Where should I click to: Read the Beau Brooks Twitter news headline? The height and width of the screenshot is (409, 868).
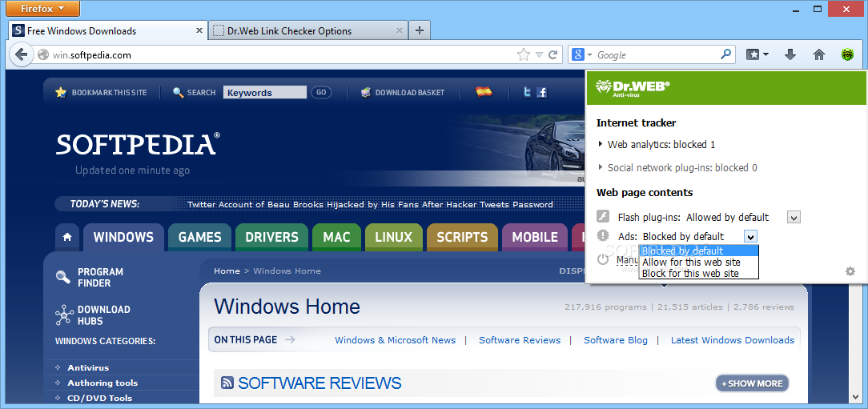pos(370,204)
